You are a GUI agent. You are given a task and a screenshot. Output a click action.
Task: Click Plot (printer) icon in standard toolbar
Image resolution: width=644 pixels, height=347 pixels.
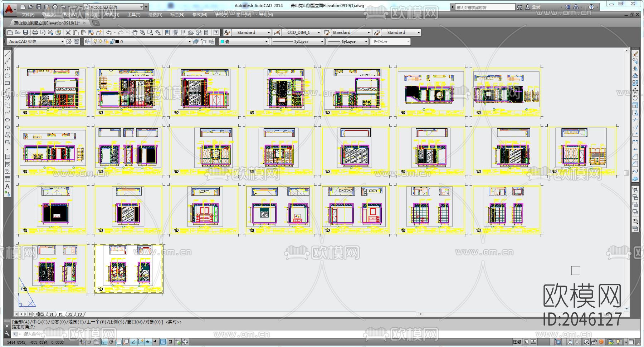35,33
